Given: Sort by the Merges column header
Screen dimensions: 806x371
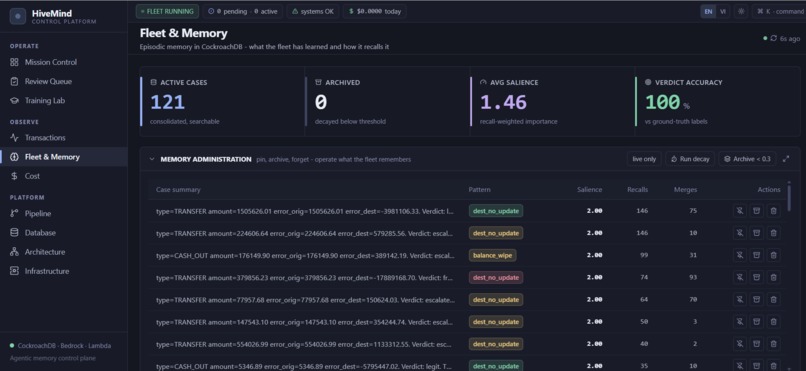Looking at the screenshot, I should pos(685,190).
